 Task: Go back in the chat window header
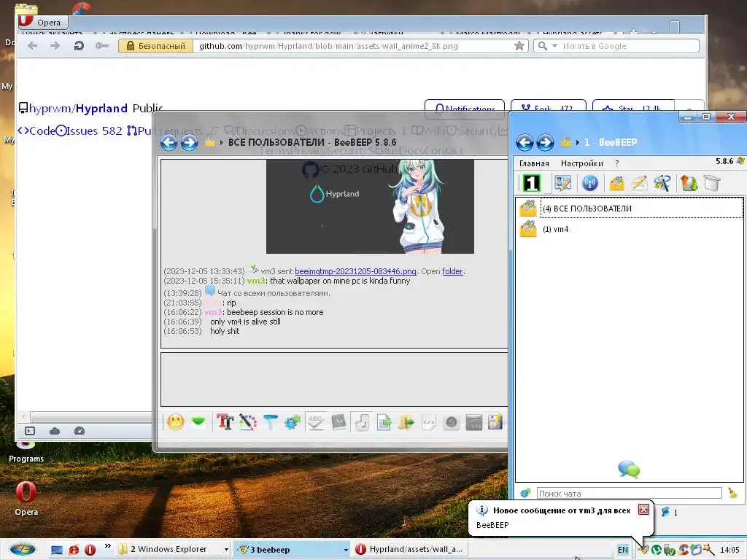click(x=169, y=142)
